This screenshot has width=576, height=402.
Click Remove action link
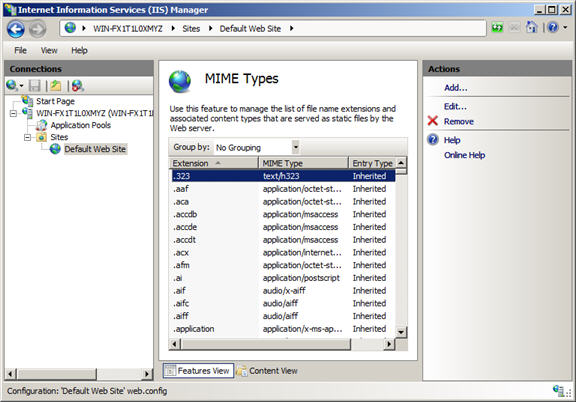tap(458, 121)
